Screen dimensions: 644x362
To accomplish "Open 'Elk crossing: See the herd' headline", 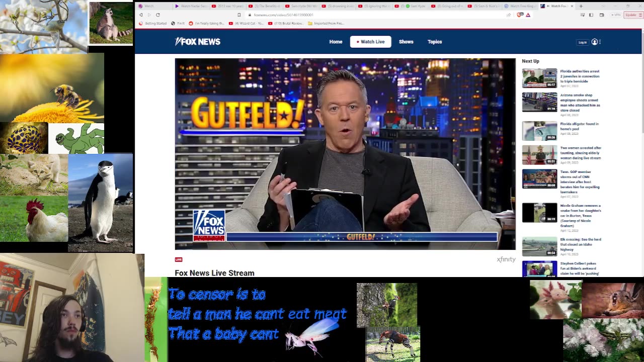I will coord(581,244).
